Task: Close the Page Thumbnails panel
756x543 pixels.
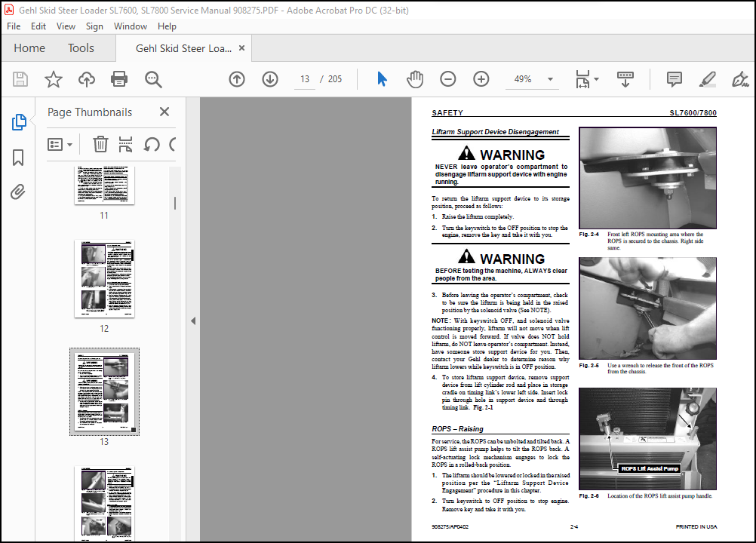Action: point(164,112)
